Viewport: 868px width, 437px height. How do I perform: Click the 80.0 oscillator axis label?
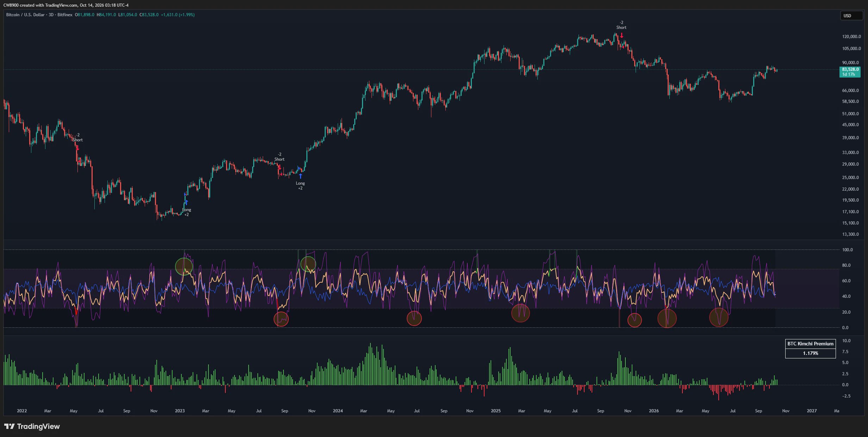[x=846, y=265]
